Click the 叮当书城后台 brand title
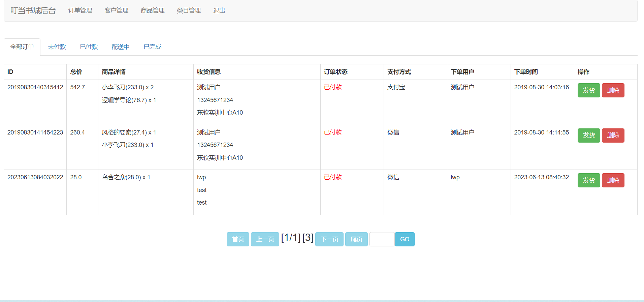Image resolution: width=644 pixels, height=302 pixels. pos(33,10)
